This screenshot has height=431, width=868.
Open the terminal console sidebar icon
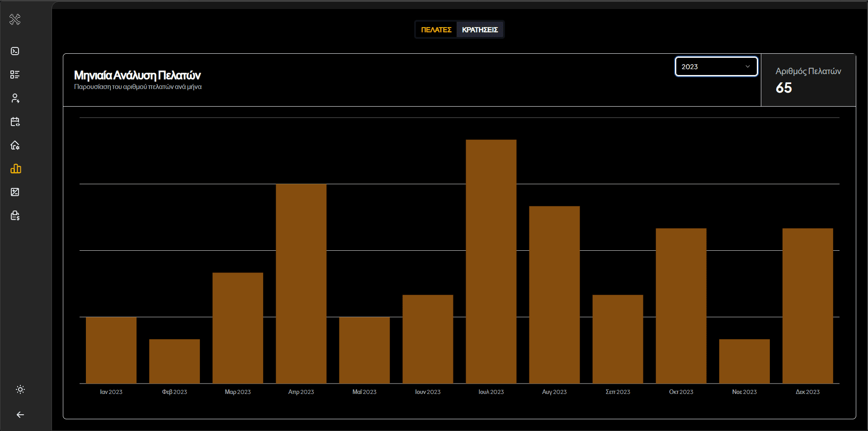click(x=15, y=51)
